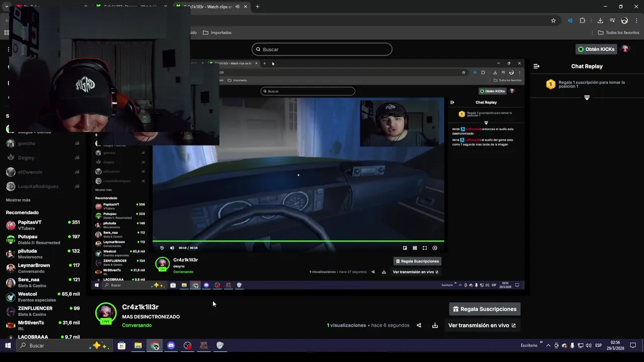Click the Regala Suscripciones button
This screenshot has height=362, width=644.
(485, 309)
